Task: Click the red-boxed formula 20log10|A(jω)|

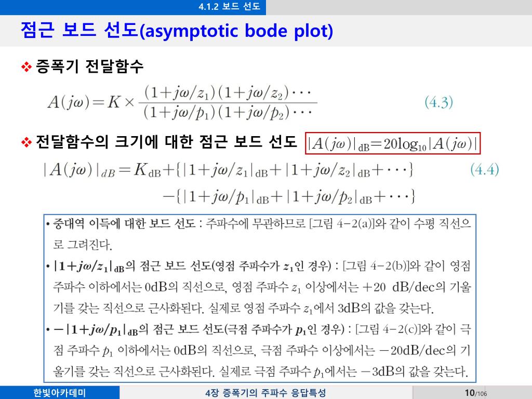Action: click(393, 143)
